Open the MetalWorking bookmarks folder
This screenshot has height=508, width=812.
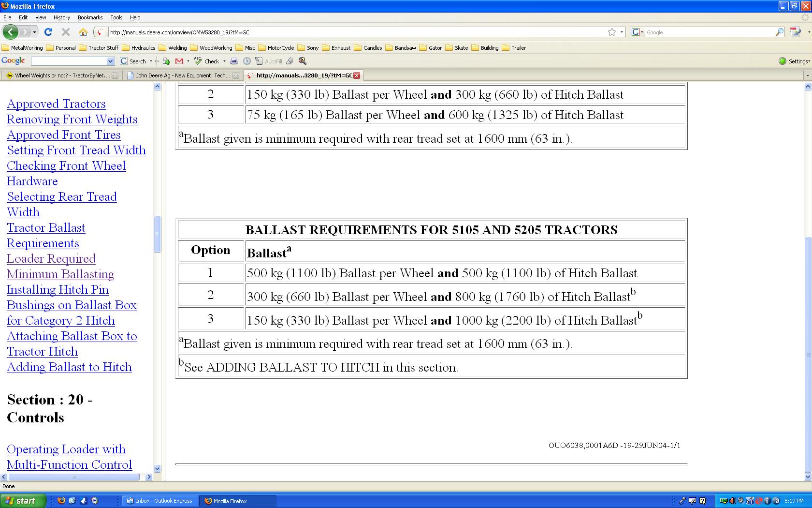(x=22, y=48)
